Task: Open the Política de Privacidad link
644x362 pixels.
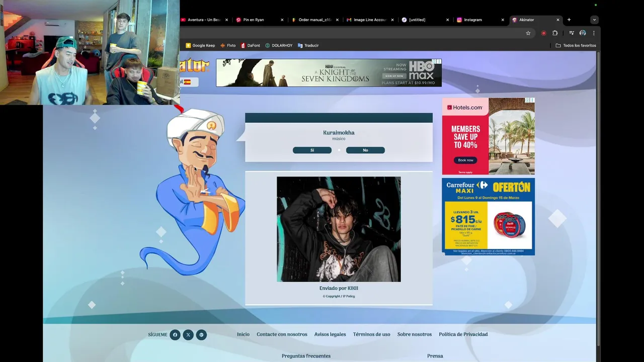Action: [x=463, y=334]
